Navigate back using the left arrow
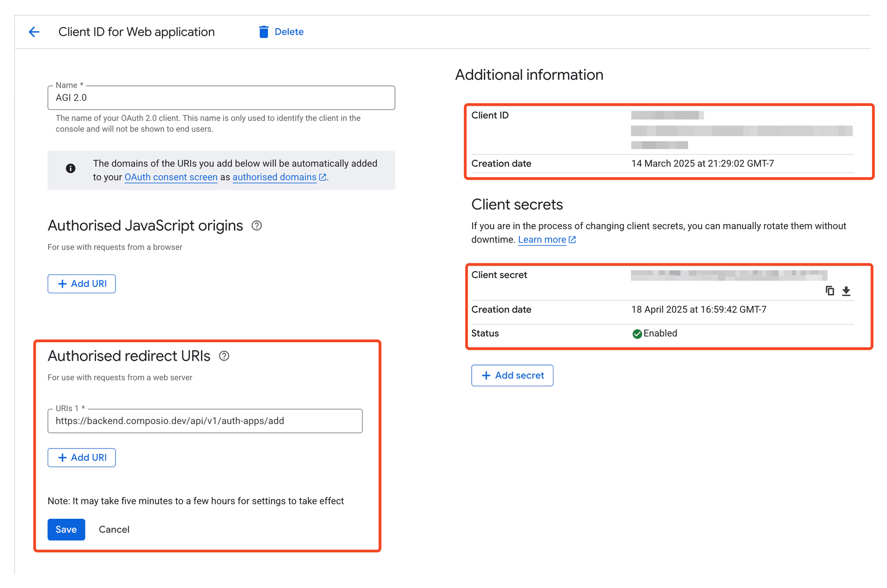The height and width of the screenshot is (588, 887). (34, 31)
